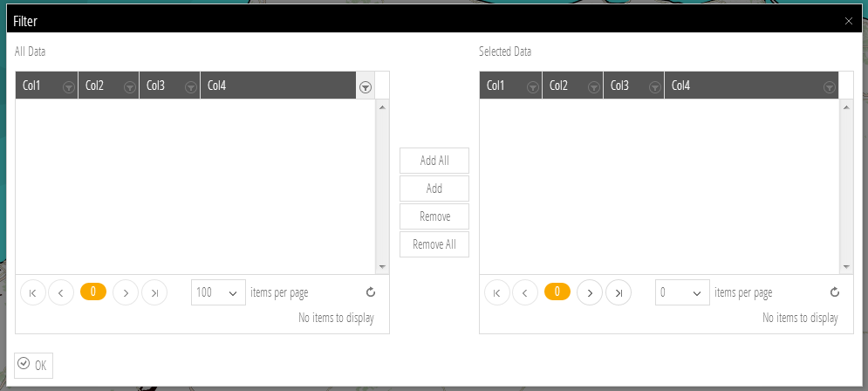Open Col4 filter in Selected Data grid
Screen dimensions: 868x391
click(830, 86)
